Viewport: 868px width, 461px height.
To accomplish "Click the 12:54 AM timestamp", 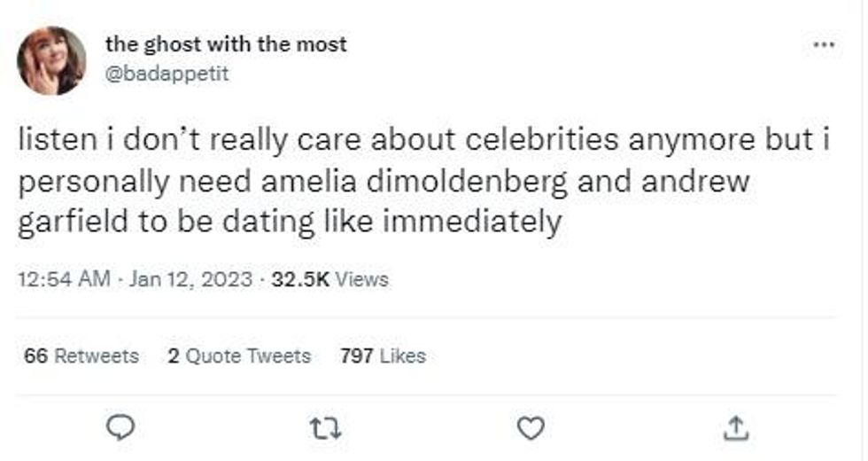I will coord(64,279).
